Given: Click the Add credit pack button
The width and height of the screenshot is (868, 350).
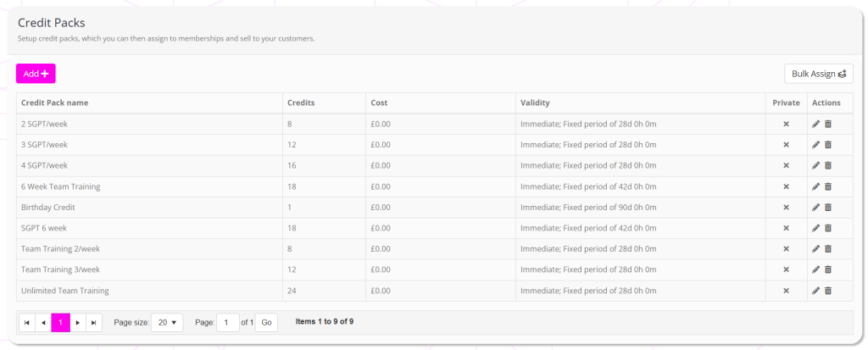Looking at the screenshot, I should [36, 74].
